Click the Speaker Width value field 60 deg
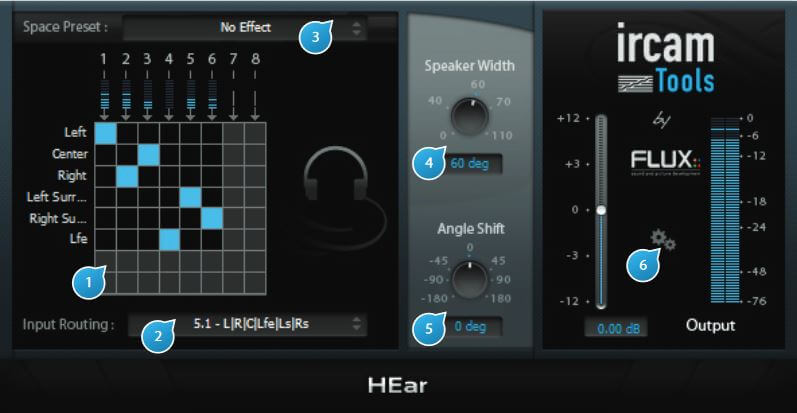 (470, 164)
